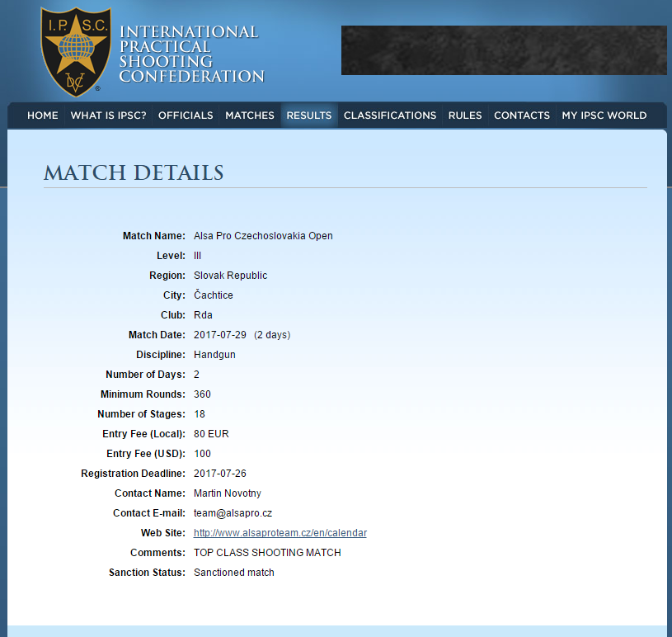The image size is (672, 637).
Task: Click the minimum rounds value 360
Action: coord(202,394)
